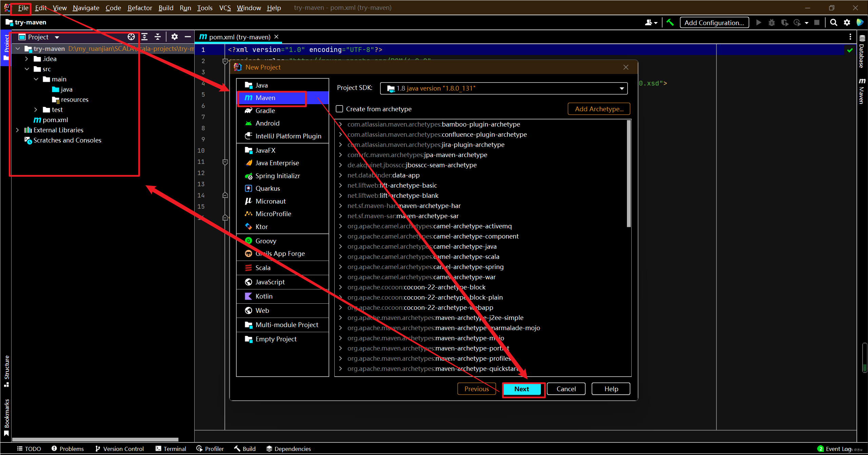This screenshot has height=455, width=868.
Task: Click Add Archetype button
Action: click(x=599, y=109)
